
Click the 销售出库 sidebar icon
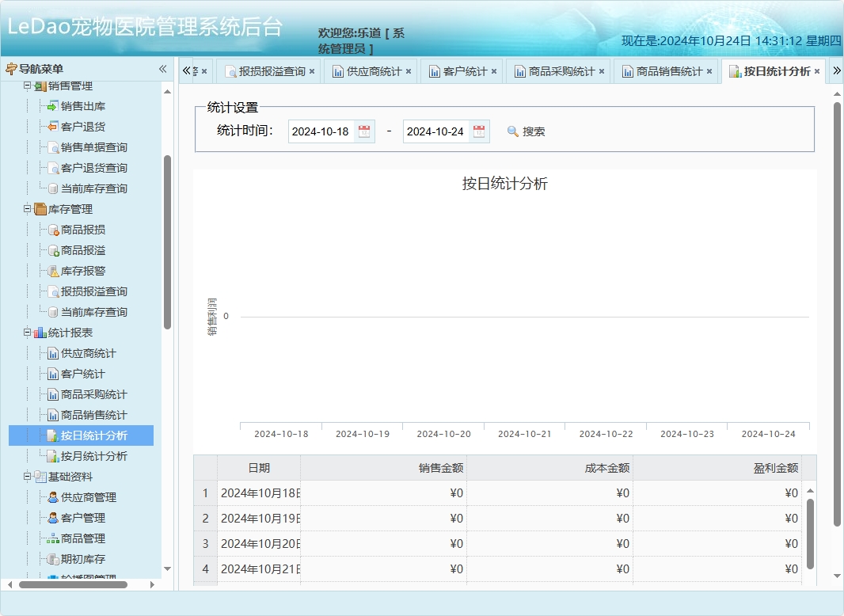click(51, 105)
